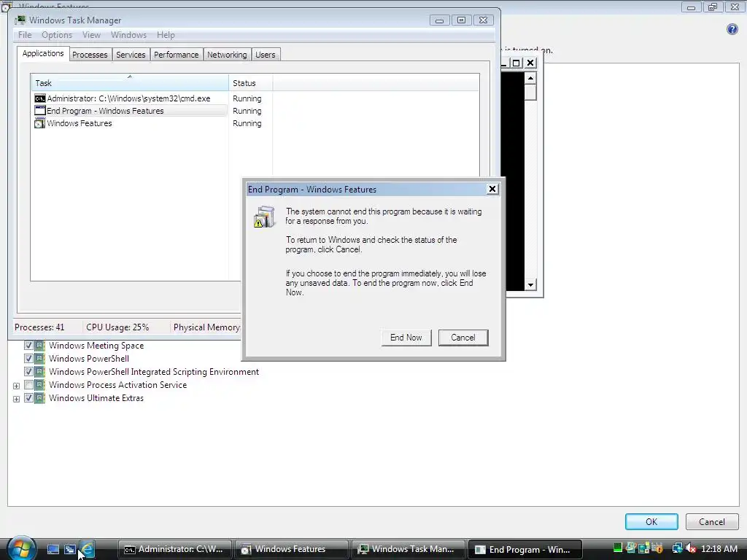Viewport: 747px width, 560px height.
Task: Uncheck Windows Ultimate Extras checkbox
Action: pyautogui.click(x=28, y=398)
